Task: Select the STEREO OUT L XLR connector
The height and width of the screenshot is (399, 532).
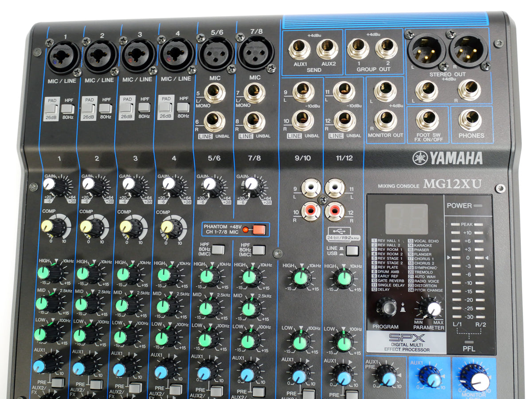Action: pos(427,51)
